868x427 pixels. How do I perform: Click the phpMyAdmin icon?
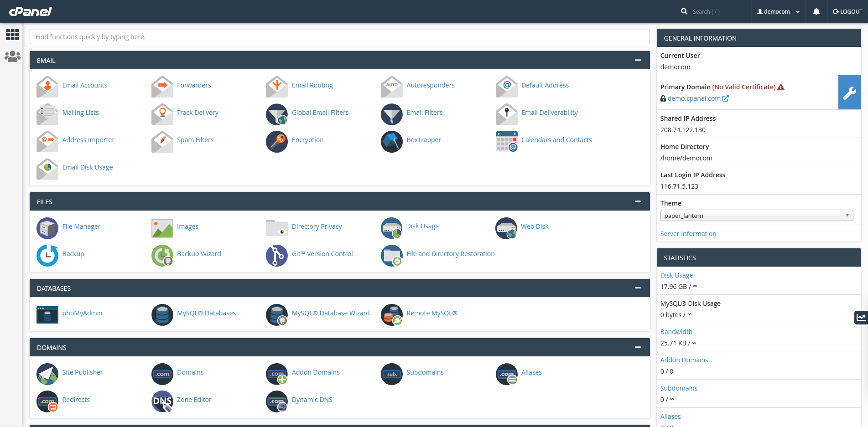point(47,315)
